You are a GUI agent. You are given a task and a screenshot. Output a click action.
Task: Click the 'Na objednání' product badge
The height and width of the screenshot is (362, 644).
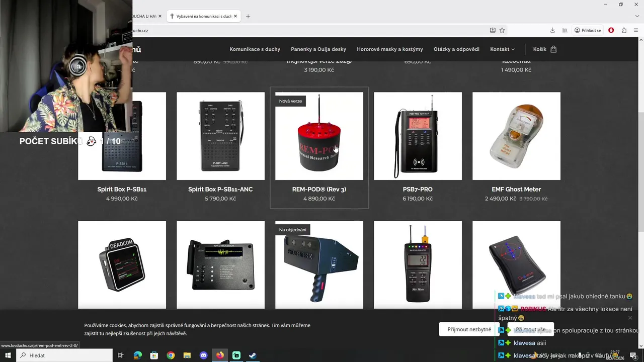292,230
